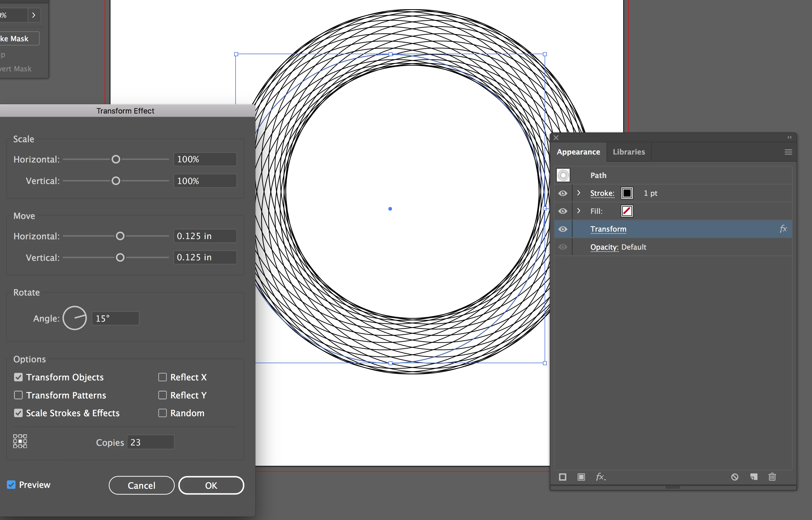Click Add New Stroke icon in Appearance panel
This screenshot has width=812, height=520.
562,477
